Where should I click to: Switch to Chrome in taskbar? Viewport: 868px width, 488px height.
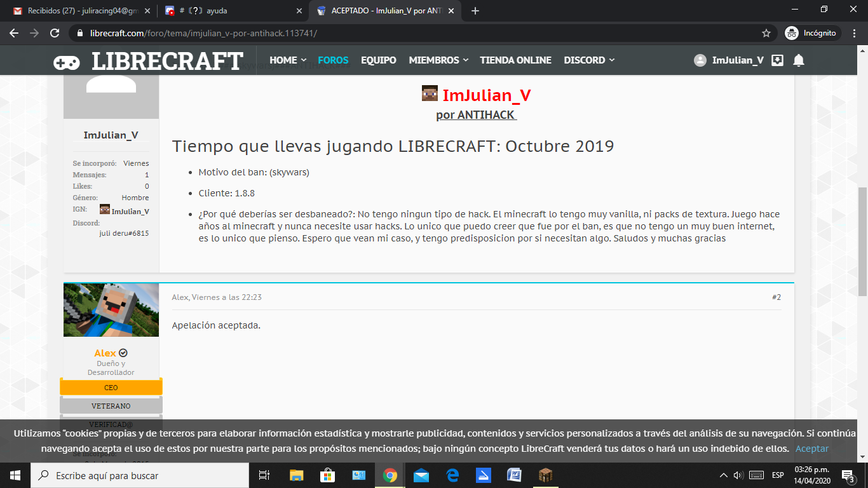coord(390,475)
